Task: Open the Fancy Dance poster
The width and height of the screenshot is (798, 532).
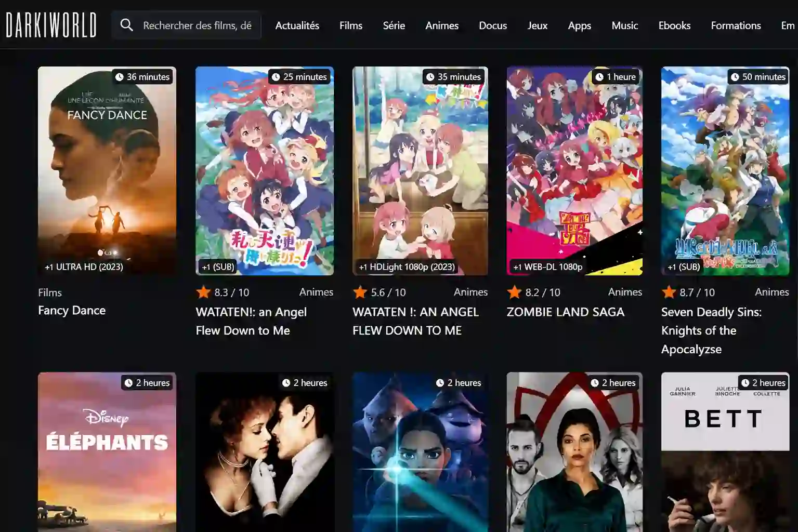Action: 107,171
